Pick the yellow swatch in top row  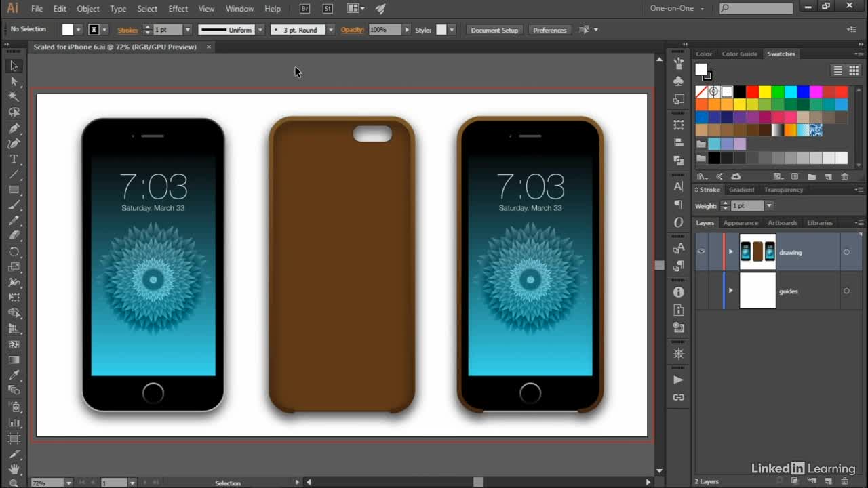tap(765, 91)
